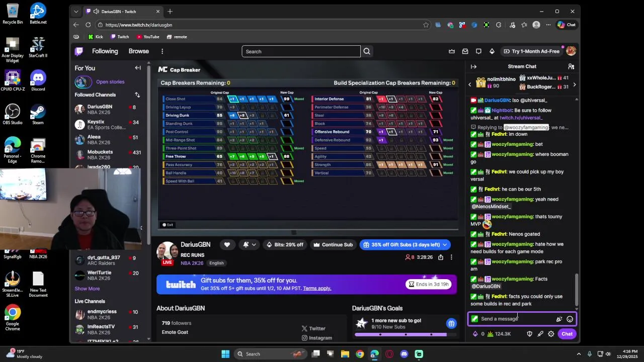
Task: Sort the Followed Channels list
Action: tap(137, 95)
